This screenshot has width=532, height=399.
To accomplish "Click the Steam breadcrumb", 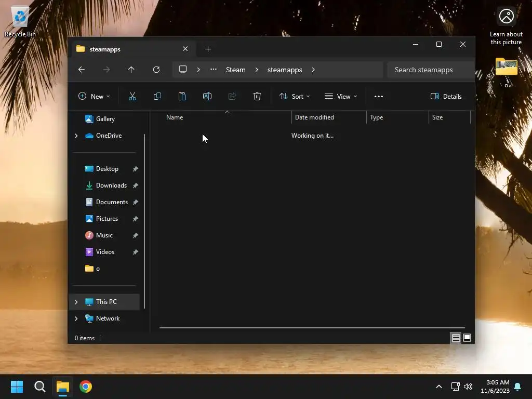I will click(x=236, y=70).
